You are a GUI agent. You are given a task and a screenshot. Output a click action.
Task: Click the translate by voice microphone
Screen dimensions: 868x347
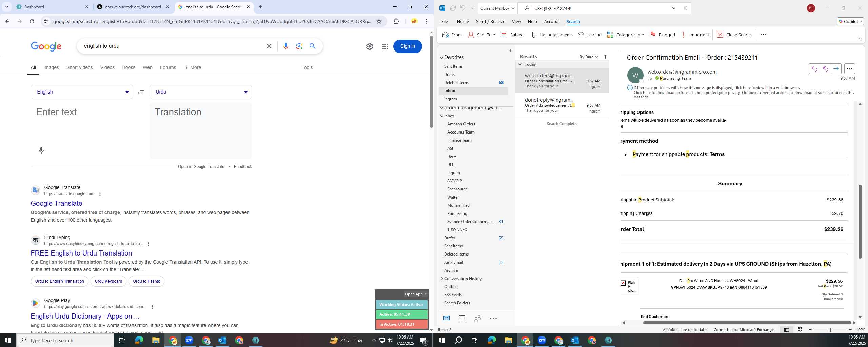(x=41, y=150)
